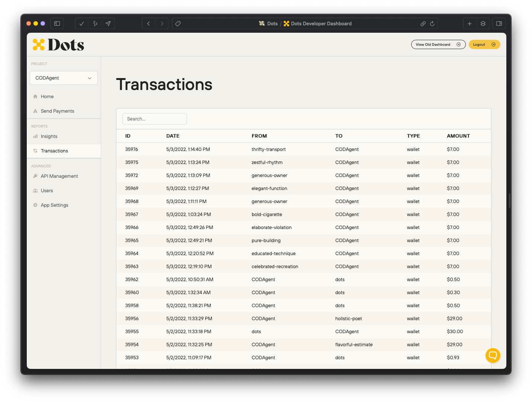Click the Dots logo in the header
The width and height of the screenshot is (532, 402).
coord(58,44)
